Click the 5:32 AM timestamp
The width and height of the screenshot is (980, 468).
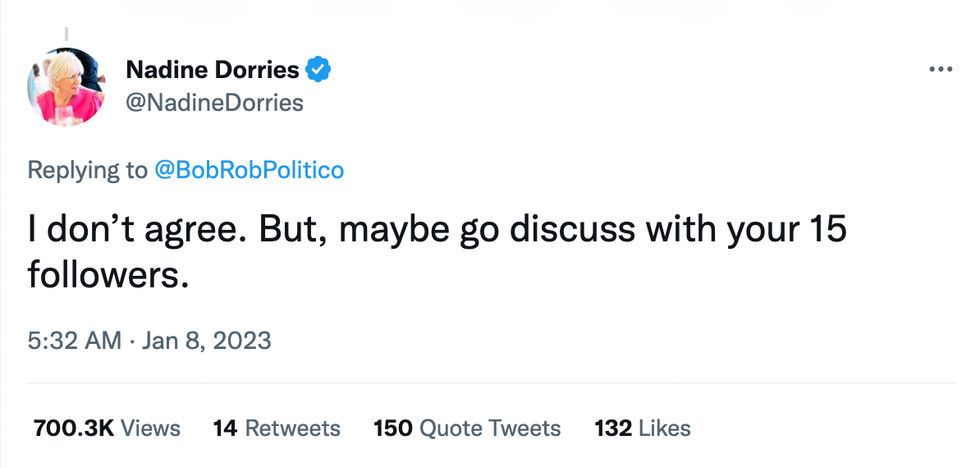tap(74, 340)
